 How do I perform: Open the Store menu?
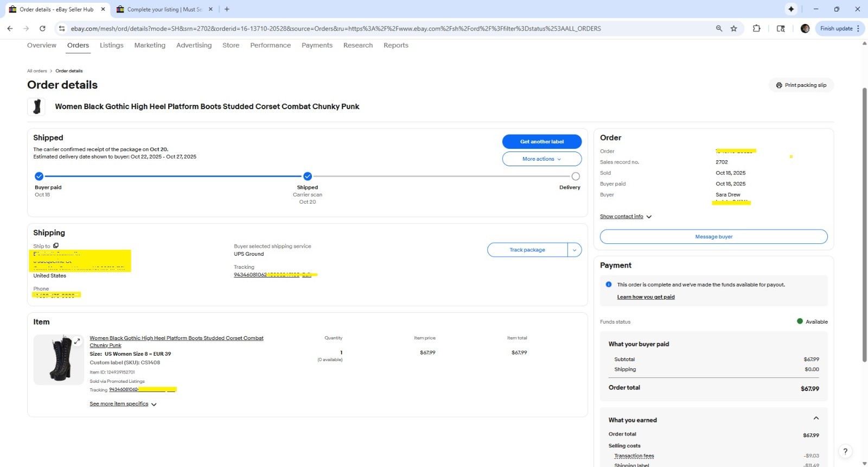[231, 46]
